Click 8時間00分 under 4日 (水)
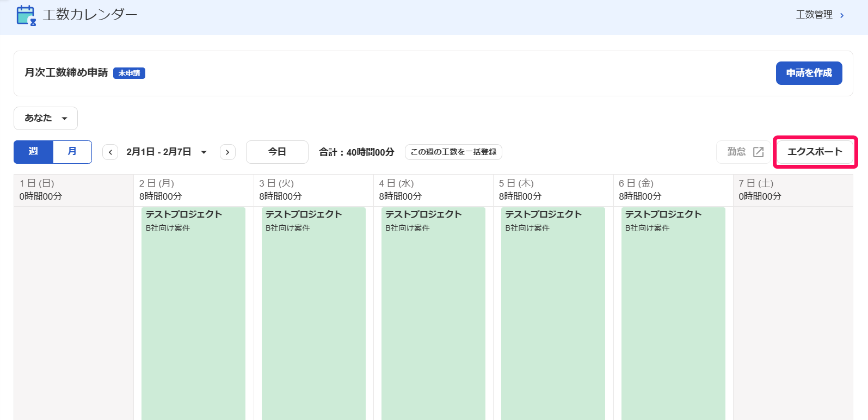This screenshot has width=868, height=420. pos(401,196)
